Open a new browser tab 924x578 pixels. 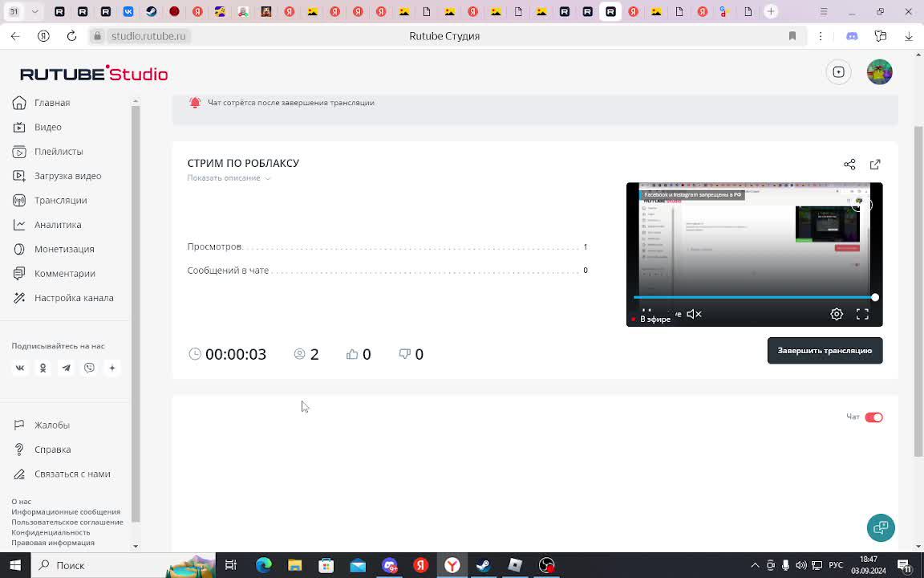[x=771, y=11]
